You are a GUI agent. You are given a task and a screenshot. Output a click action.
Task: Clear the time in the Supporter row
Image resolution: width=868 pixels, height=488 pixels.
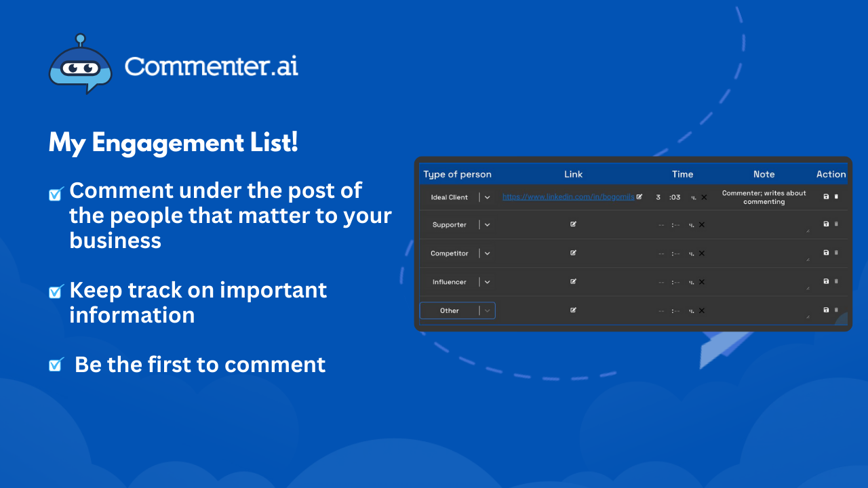point(702,224)
